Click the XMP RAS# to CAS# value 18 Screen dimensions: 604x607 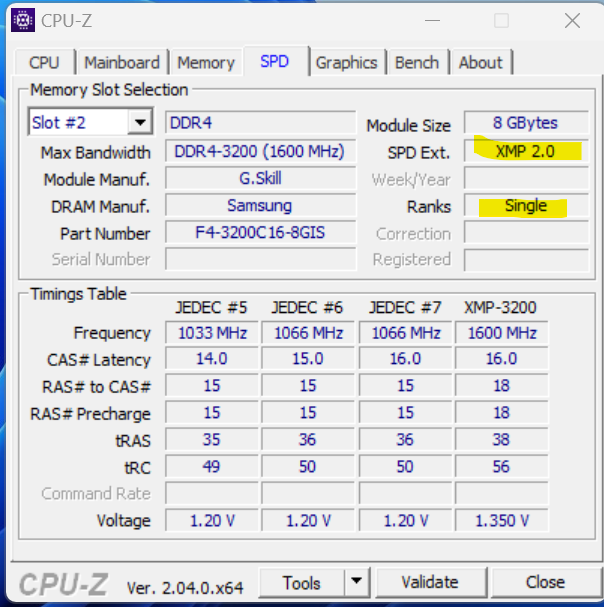tap(502, 386)
